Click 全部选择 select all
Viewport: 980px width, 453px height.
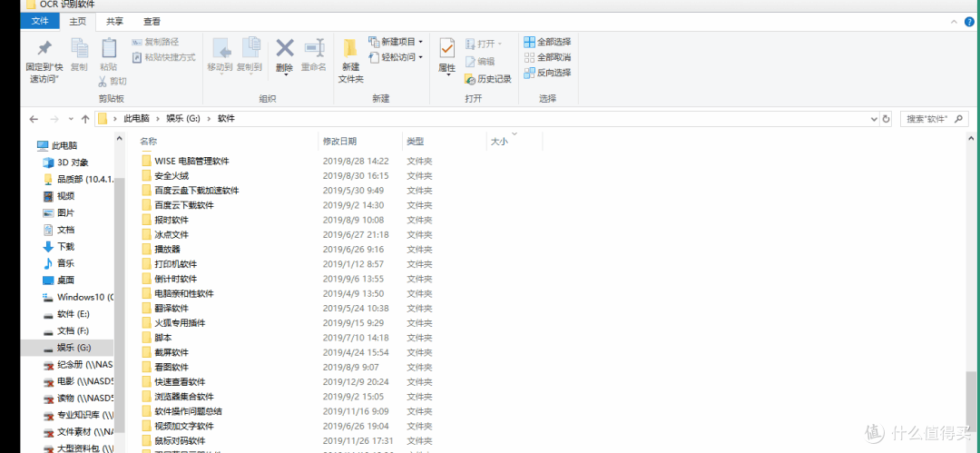[547, 42]
